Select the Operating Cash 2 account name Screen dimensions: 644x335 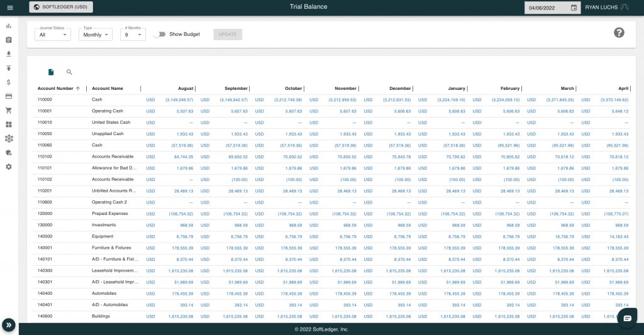point(109,202)
